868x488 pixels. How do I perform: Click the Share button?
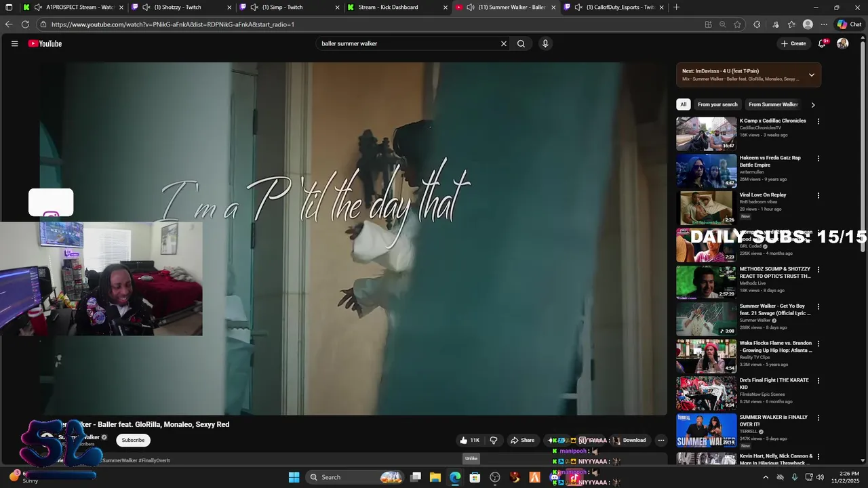click(x=522, y=440)
